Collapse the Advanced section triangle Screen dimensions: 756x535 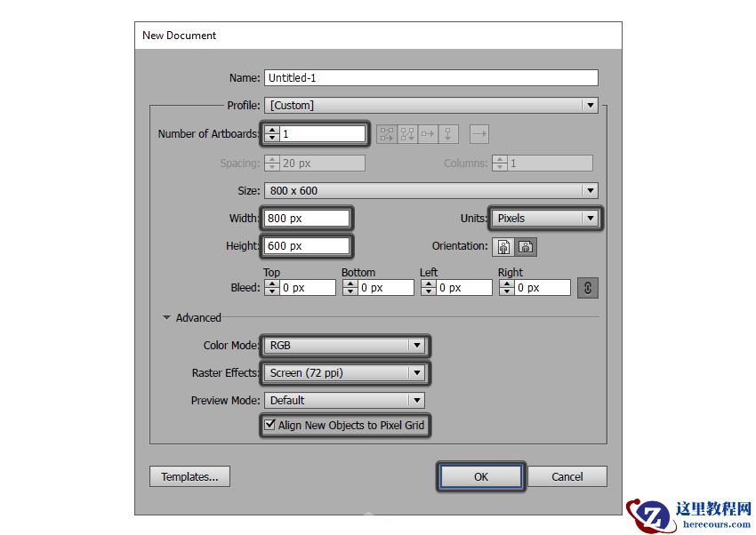(x=167, y=318)
